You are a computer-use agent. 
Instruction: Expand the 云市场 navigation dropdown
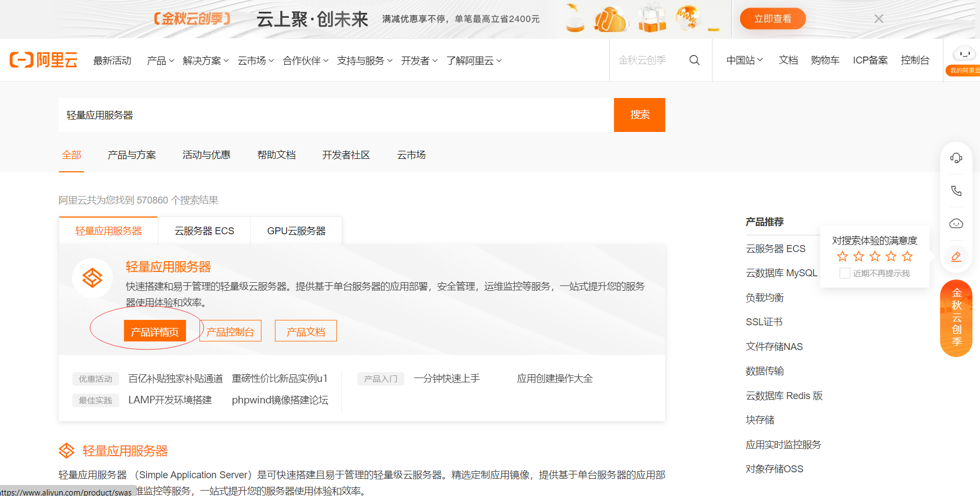[256, 61]
